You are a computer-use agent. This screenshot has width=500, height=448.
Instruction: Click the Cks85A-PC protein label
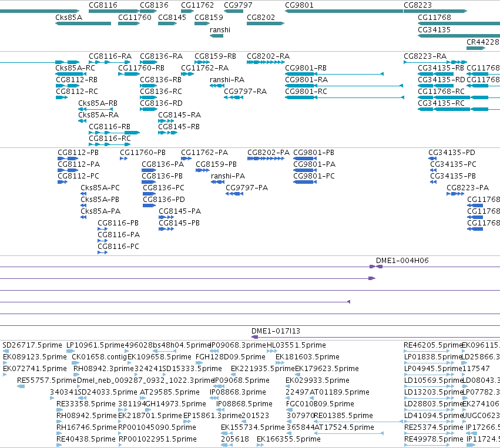(100, 188)
